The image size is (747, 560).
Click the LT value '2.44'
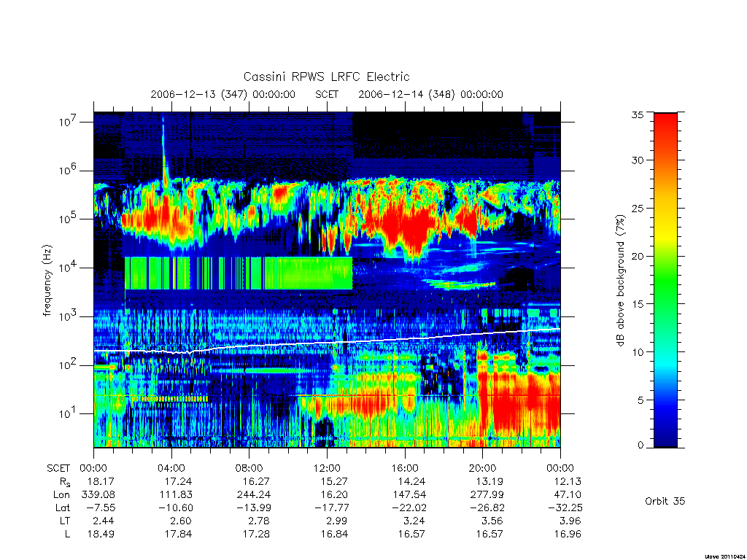pos(104,521)
